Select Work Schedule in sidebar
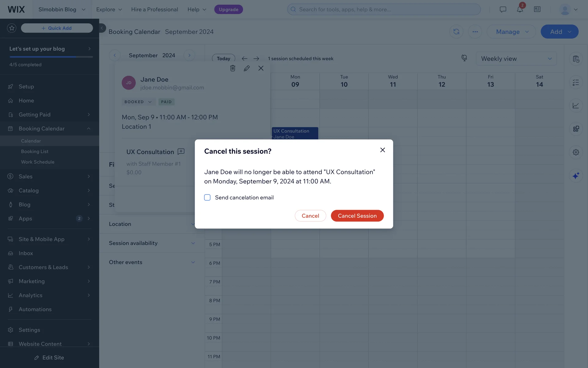The image size is (588, 368). coord(38,162)
